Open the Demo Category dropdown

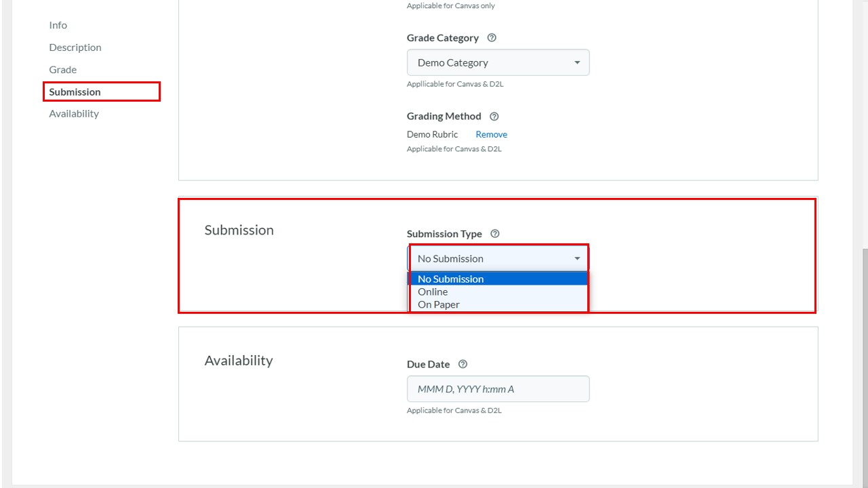[x=498, y=62]
